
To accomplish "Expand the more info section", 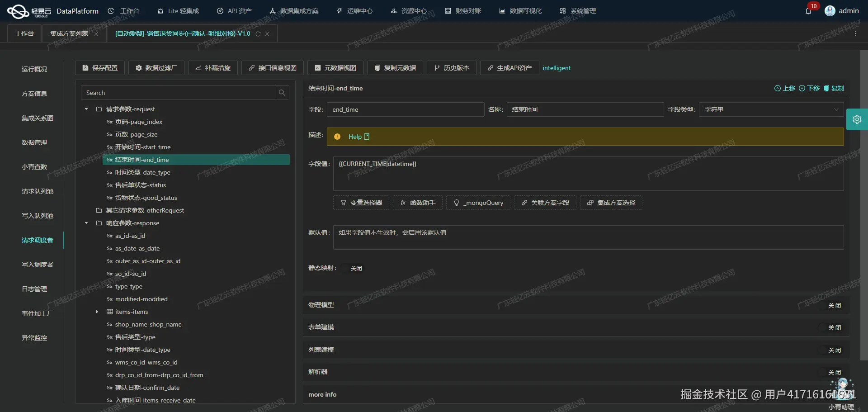I will pyautogui.click(x=576, y=394).
